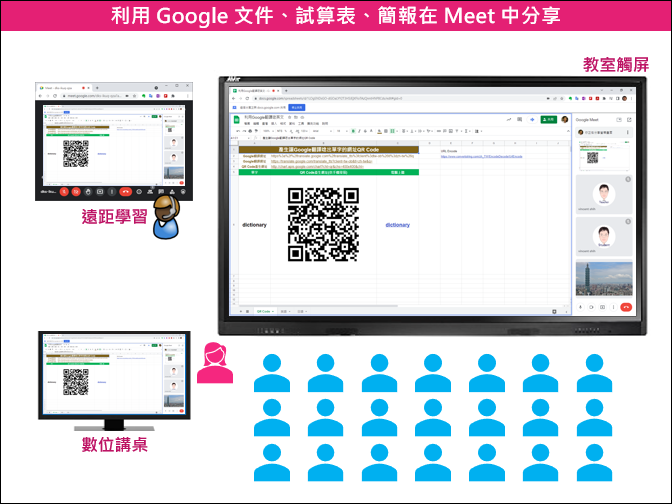This screenshot has width=672, height=504.
Task: Click present-screen icon in touchscreen Meet panel
Action: (x=602, y=307)
